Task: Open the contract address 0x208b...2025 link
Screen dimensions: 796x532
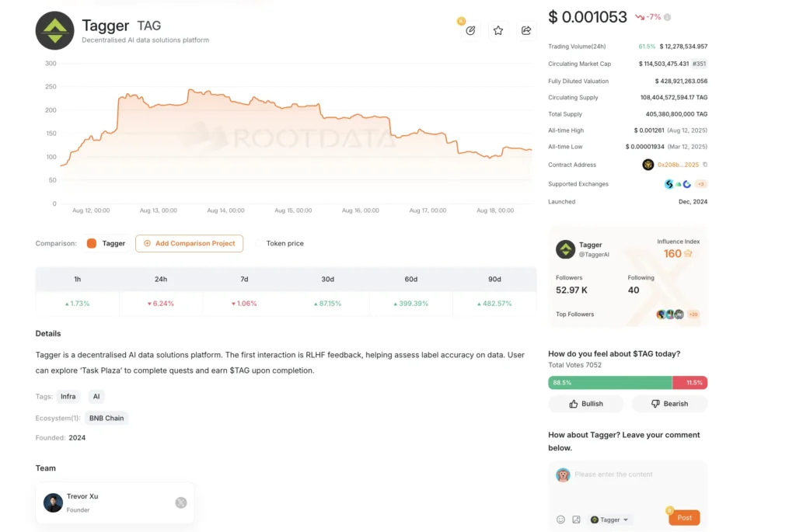Action: 678,165
